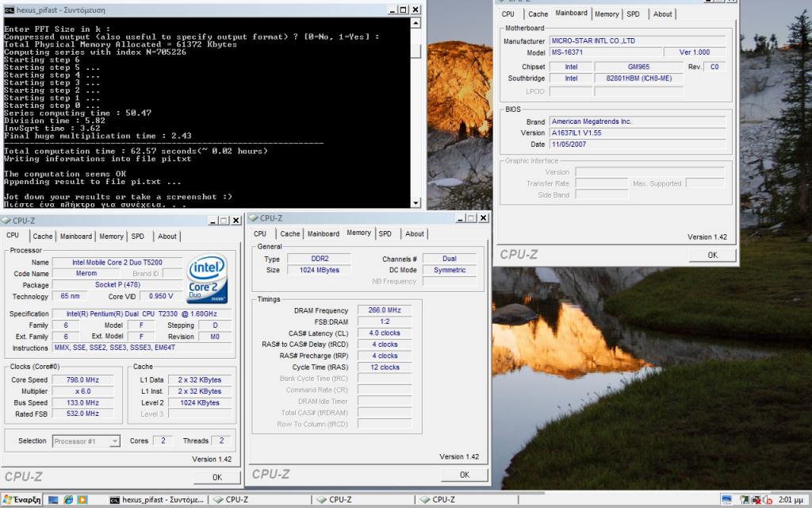Launch Internet Explorer from quick launch
Image resolution: width=812 pixels, height=508 pixels.
[68, 500]
